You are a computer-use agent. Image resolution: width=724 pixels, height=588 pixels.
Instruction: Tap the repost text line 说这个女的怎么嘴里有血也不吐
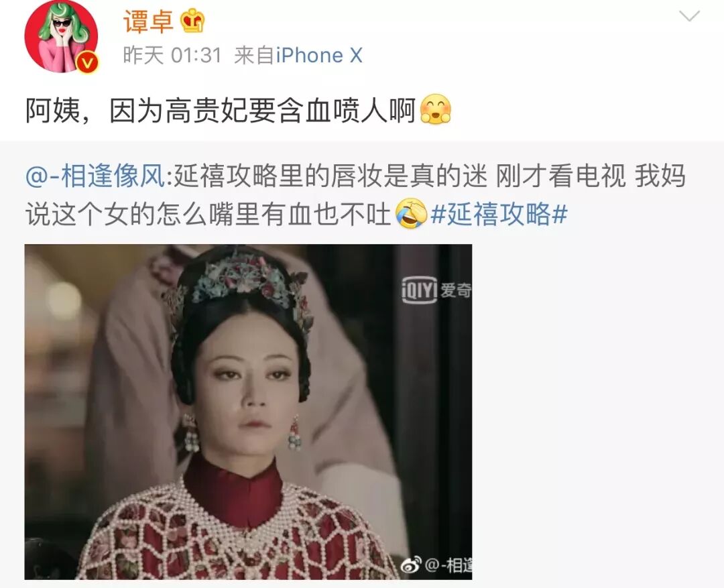(x=208, y=215)
